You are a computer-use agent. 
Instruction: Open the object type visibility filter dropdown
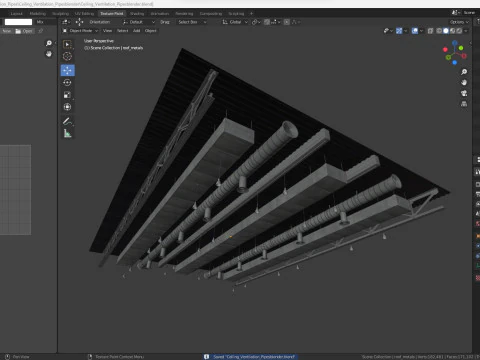click(x=388, y=31)
